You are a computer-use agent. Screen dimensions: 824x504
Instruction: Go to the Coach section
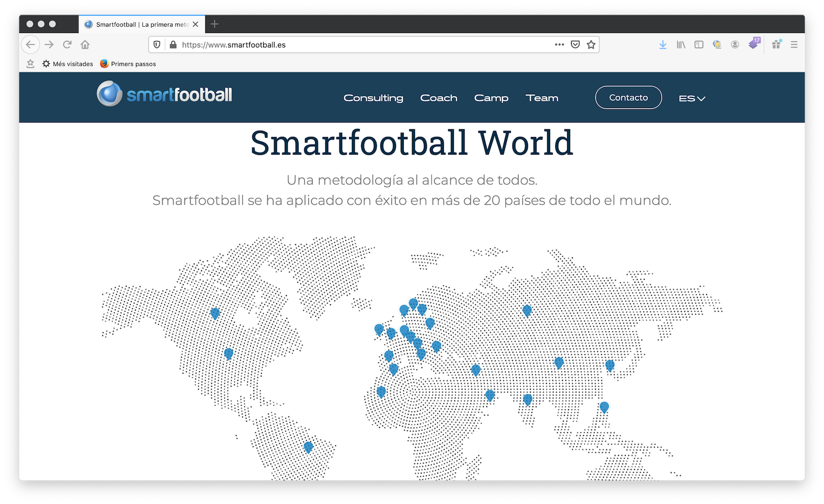(439, 98)
